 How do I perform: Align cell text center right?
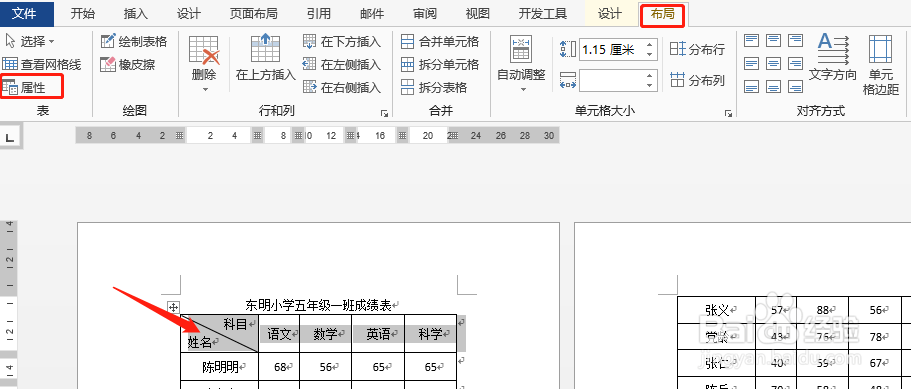[x=795, y=63]
